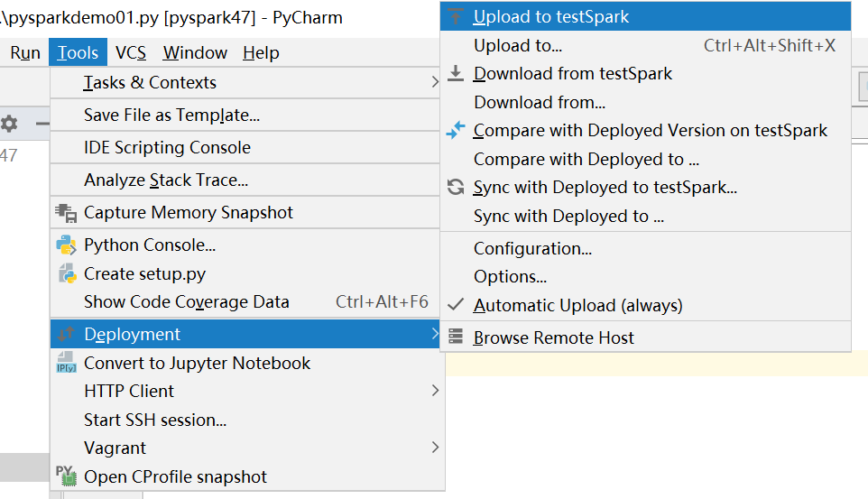Expand the Vagrant submenu arrow
Image resolution: width=868 pixels, height=499 pixels.
tap(435, 448)
